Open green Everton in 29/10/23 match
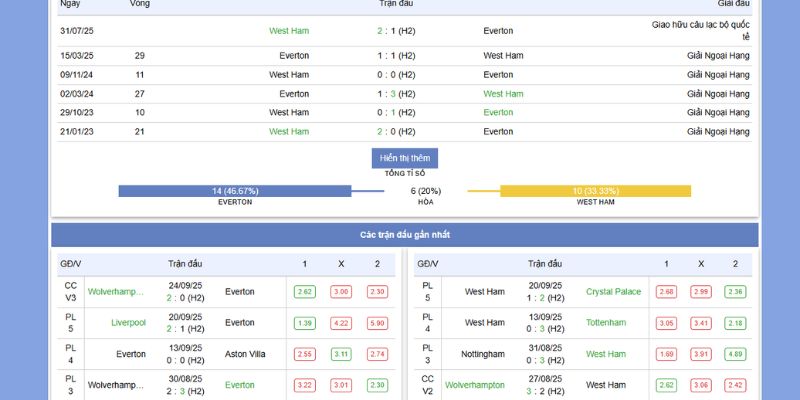This screenshot has height=400, width=800. pos(498,112)
